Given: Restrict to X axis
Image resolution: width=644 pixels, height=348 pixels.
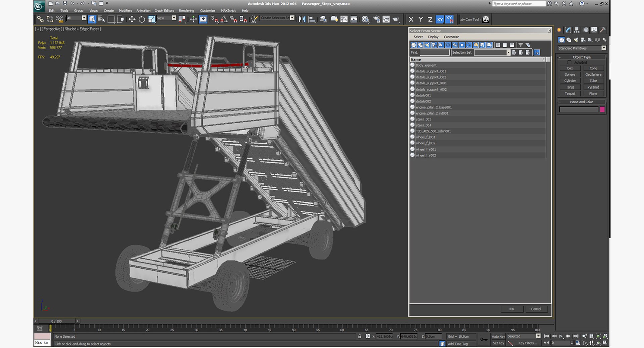Looking at the screenshot, I should (x=411, y=19).
